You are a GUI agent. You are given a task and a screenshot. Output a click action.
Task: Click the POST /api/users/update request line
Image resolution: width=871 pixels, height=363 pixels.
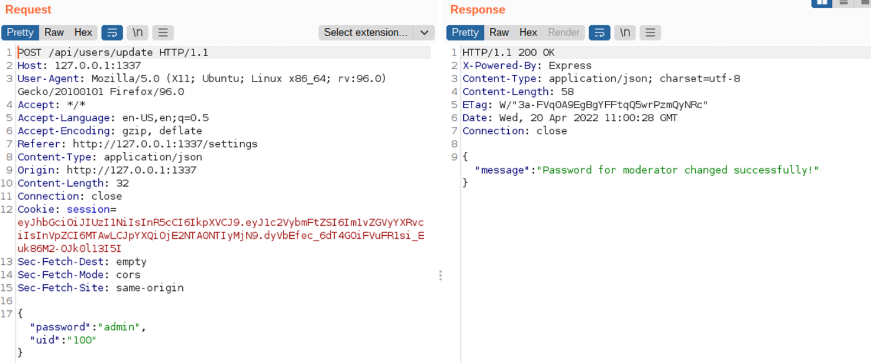113,53
